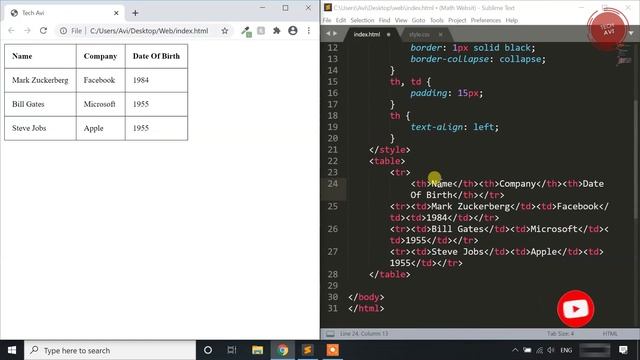This screenshot has height=360, width=640.
Task: Open Chrome three-dot menu
Action: [309, 31]
